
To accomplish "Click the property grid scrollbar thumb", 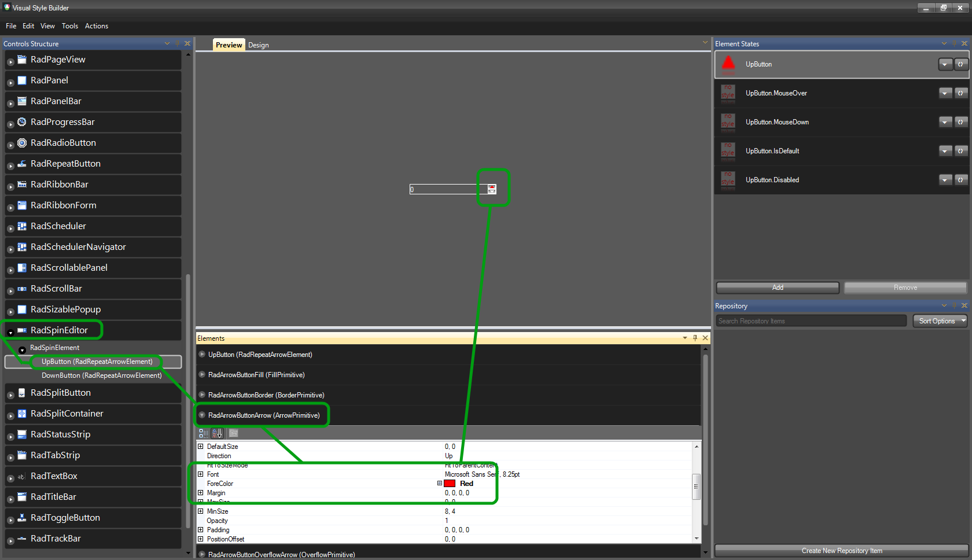I will tap(697, 487).
